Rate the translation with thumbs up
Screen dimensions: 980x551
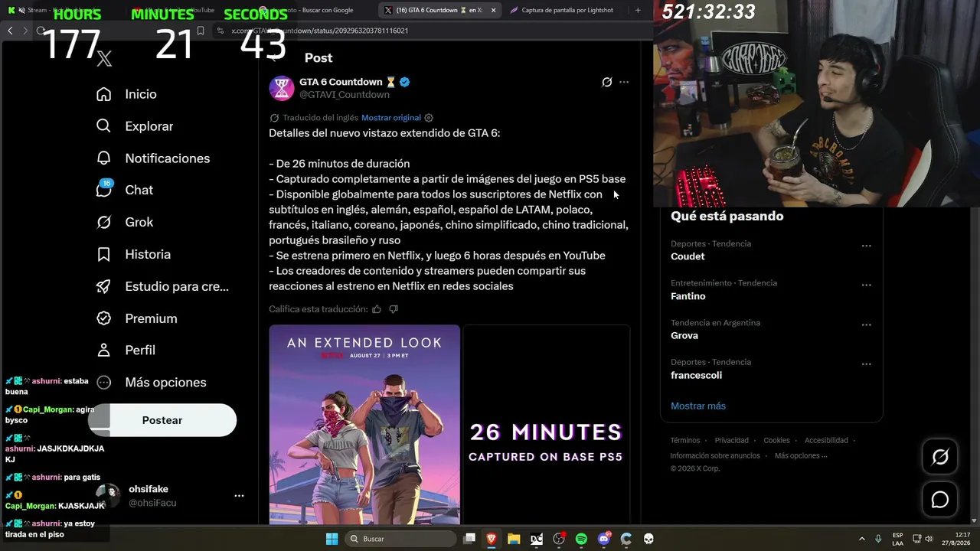tap(377, 309)
